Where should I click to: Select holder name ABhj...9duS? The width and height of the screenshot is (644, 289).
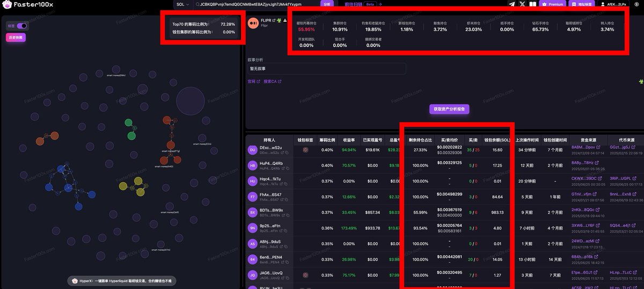pos(270,241)
